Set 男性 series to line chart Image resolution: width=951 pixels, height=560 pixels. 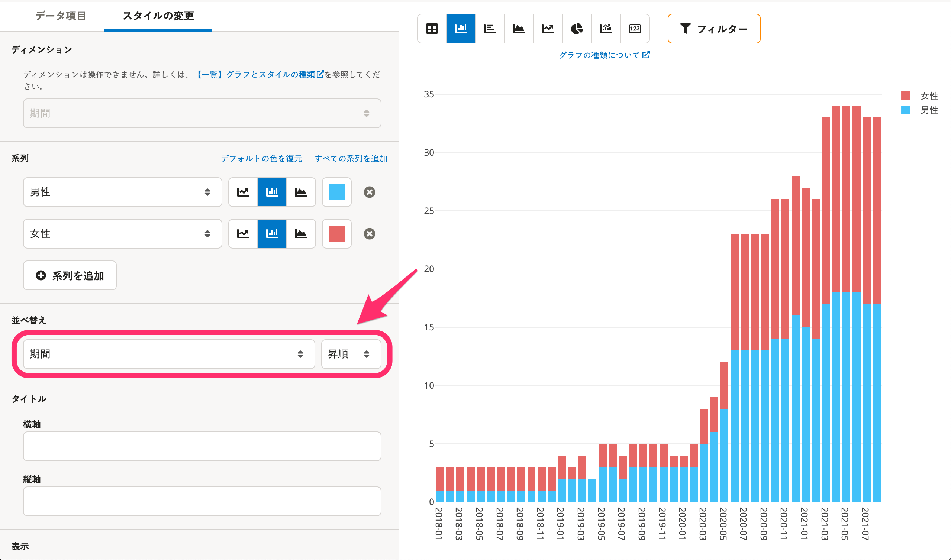243,192
